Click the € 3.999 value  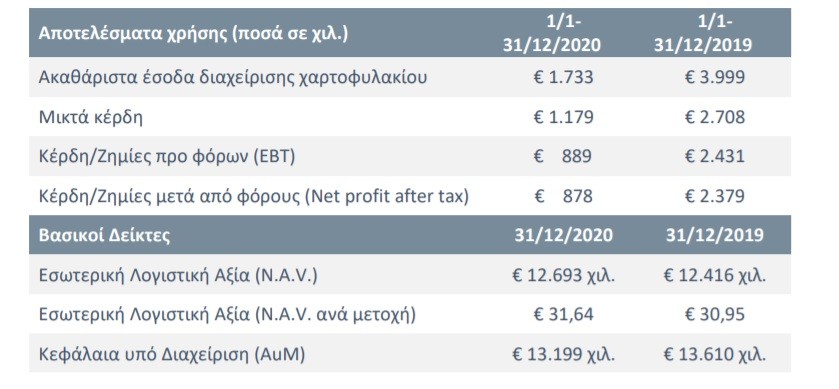[x=715, y=78]
